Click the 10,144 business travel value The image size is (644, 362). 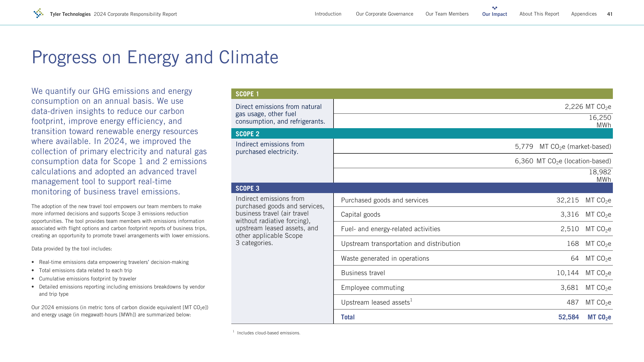pos(568,273)
